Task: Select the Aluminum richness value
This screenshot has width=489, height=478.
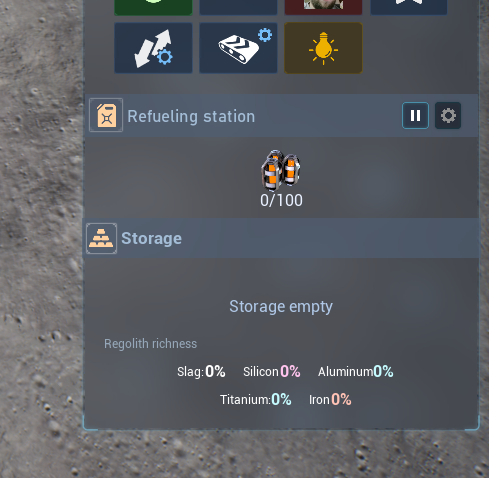Action: click(383, 371)
